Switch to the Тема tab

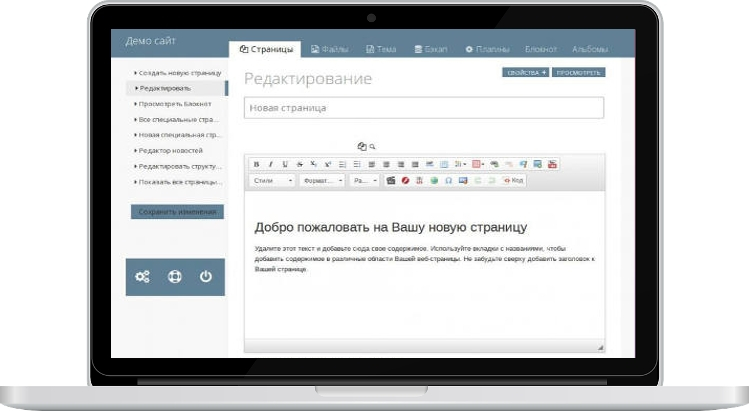click(x=381, y=49)
